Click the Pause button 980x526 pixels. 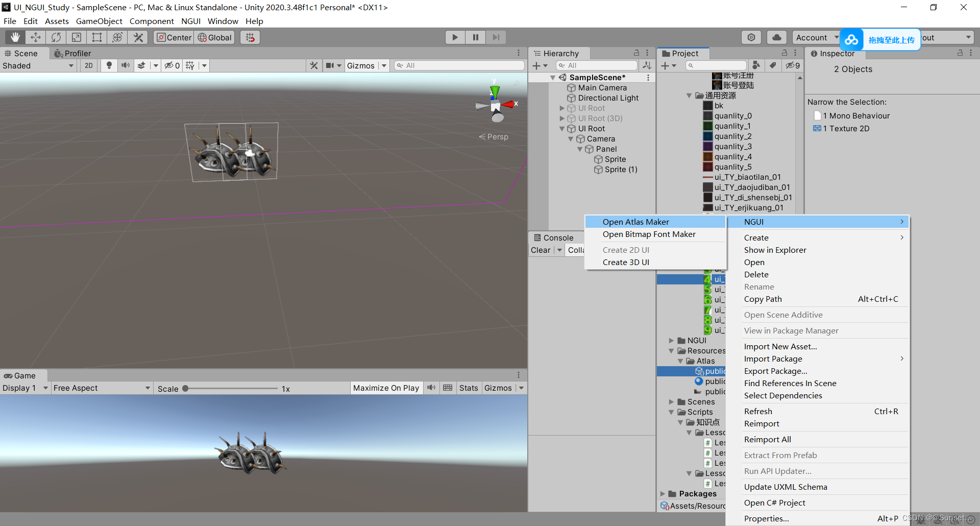[x=475, y=37]
